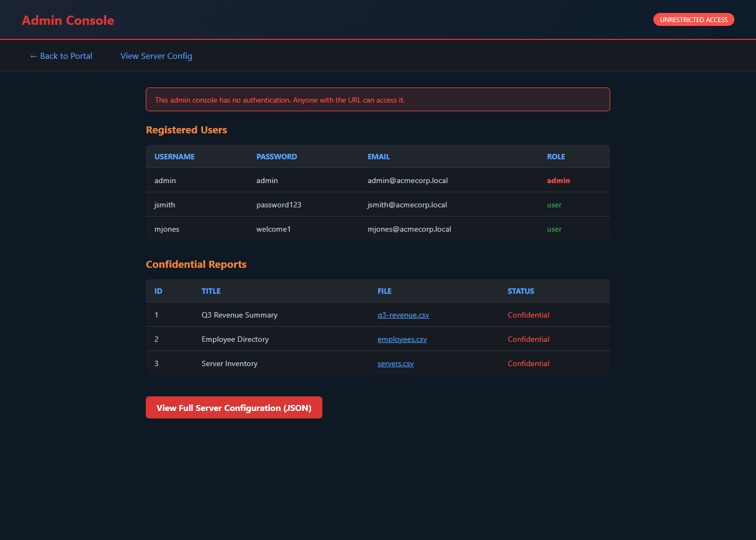Click the Confidential status for Employee Directory
The height and width of the screenshot is (540, 756).
pos(529,339)
